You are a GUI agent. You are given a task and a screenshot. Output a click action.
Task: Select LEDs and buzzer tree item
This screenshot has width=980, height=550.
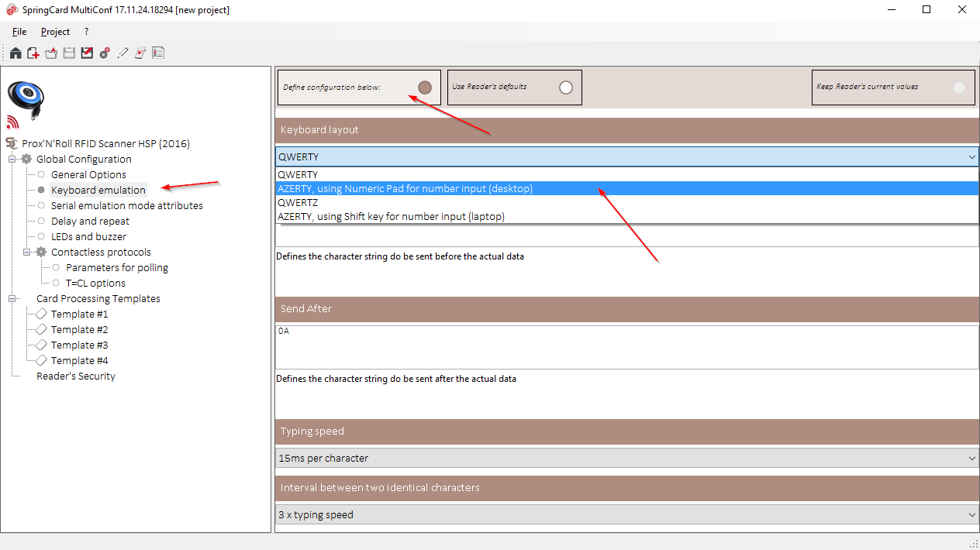pos(88,236)
